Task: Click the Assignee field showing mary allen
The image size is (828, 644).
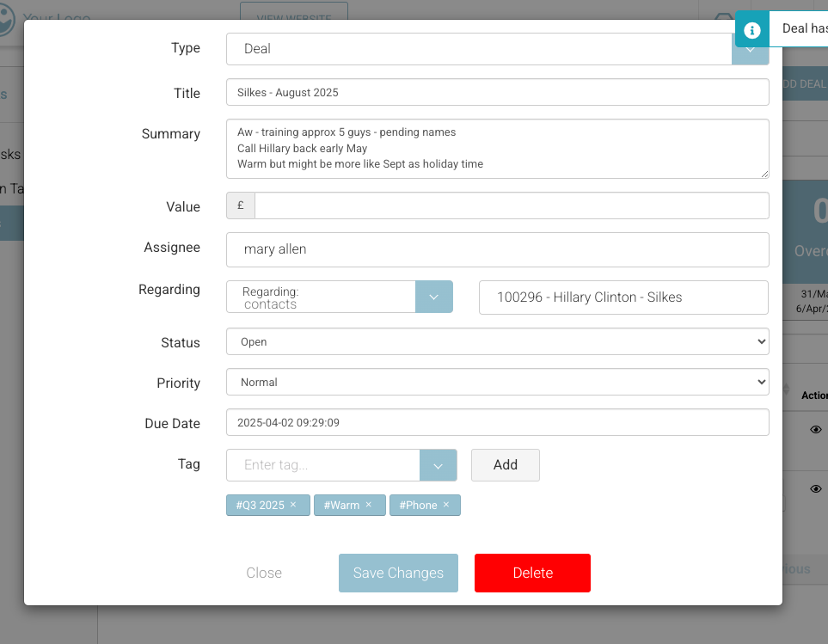Action: 497,249
